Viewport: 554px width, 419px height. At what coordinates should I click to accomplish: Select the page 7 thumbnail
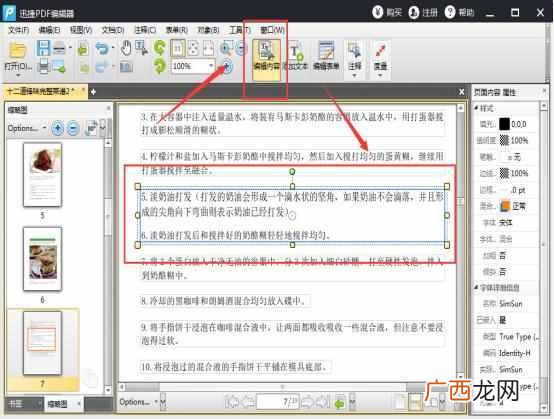[x=42, y=343]
